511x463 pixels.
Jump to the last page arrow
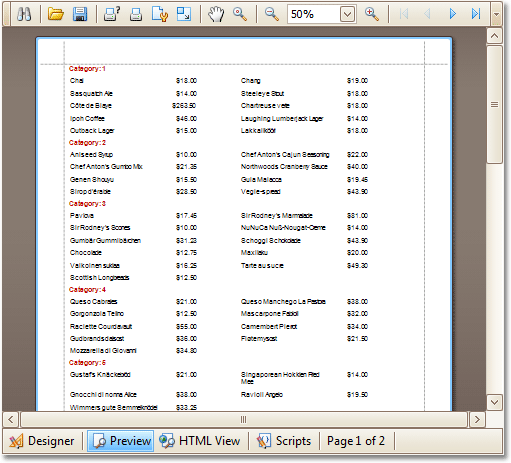coord(476,14)
